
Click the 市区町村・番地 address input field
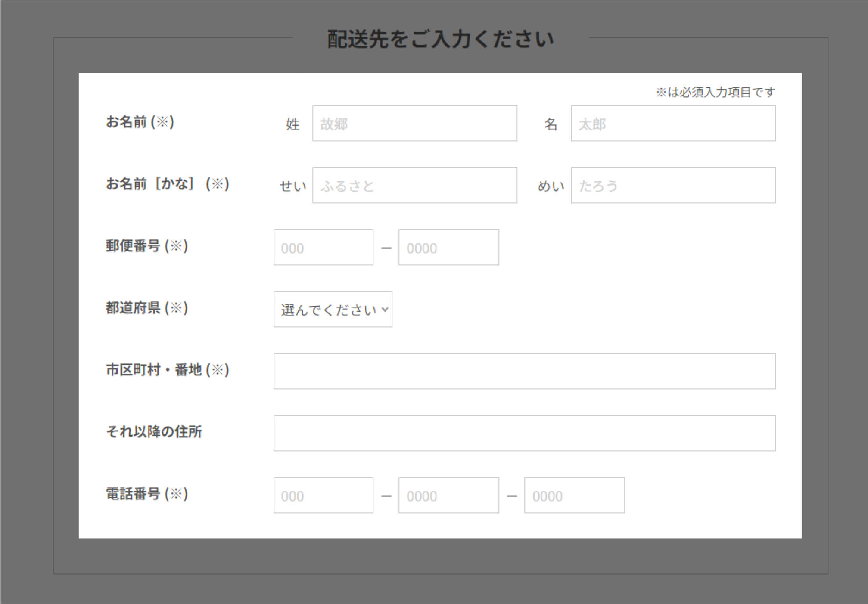coord(524,372)
